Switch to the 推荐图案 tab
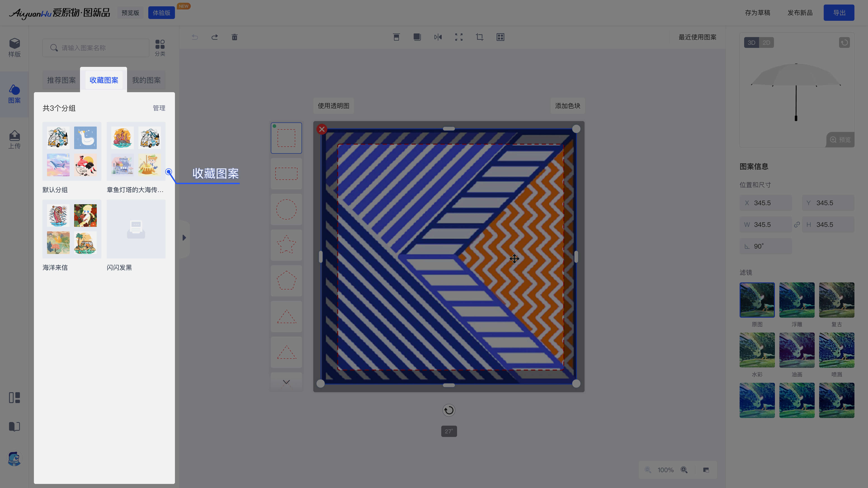This screenshot has width=868, height=488. point(61,80)
